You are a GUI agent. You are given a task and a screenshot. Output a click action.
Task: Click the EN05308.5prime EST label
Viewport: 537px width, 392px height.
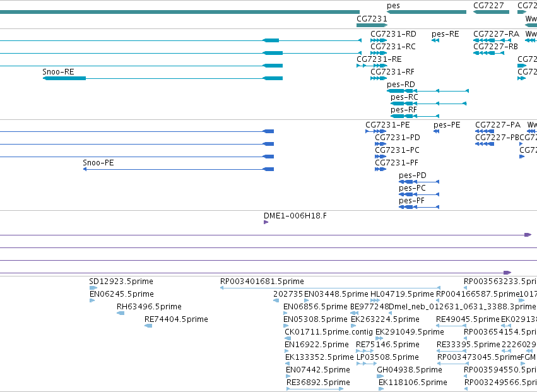(x=316, y=319)
